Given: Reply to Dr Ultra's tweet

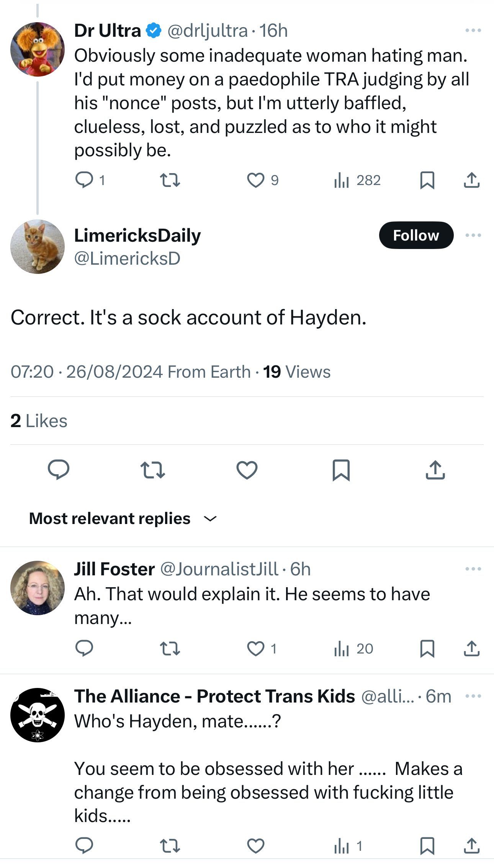Looking at the screenshot, I should pyautogui.click(x=84, y=180).
